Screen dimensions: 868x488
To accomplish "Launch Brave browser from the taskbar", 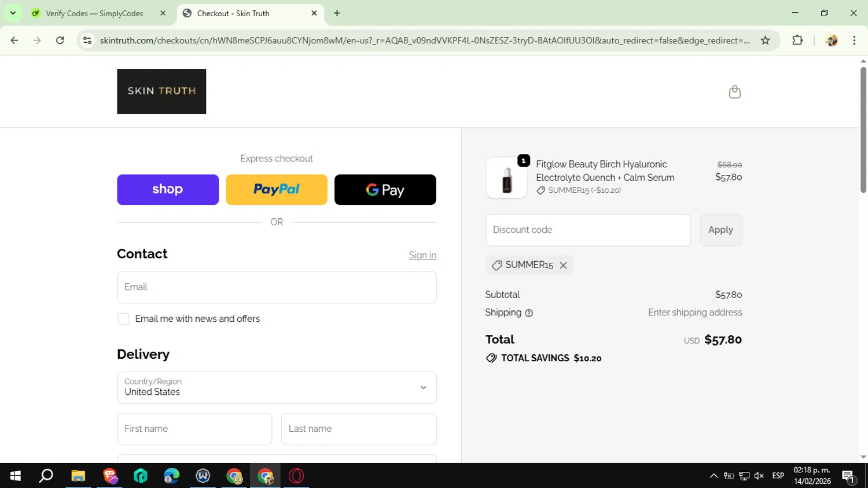I will click(110, 476).
